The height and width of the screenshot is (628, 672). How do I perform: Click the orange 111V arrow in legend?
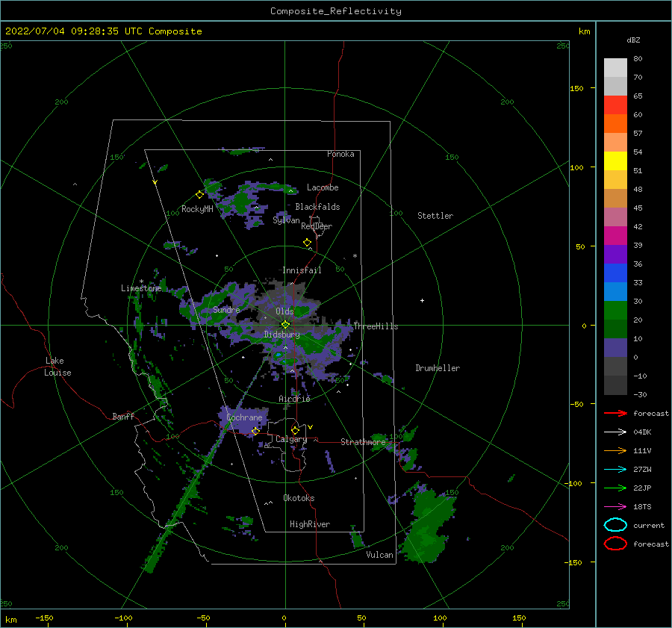[615, 450]
